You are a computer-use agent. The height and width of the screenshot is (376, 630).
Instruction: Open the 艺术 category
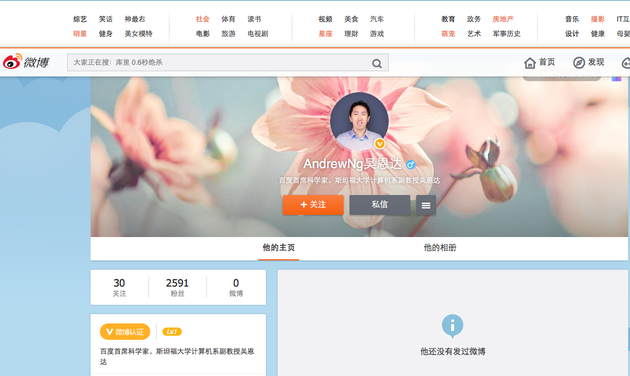click(474, 34)
